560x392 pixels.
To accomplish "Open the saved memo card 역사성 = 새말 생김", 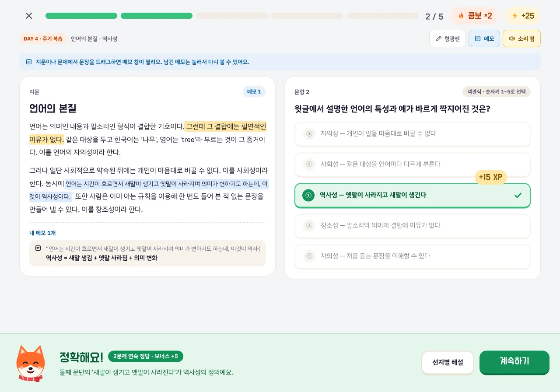I will click(x=147, y=253).
